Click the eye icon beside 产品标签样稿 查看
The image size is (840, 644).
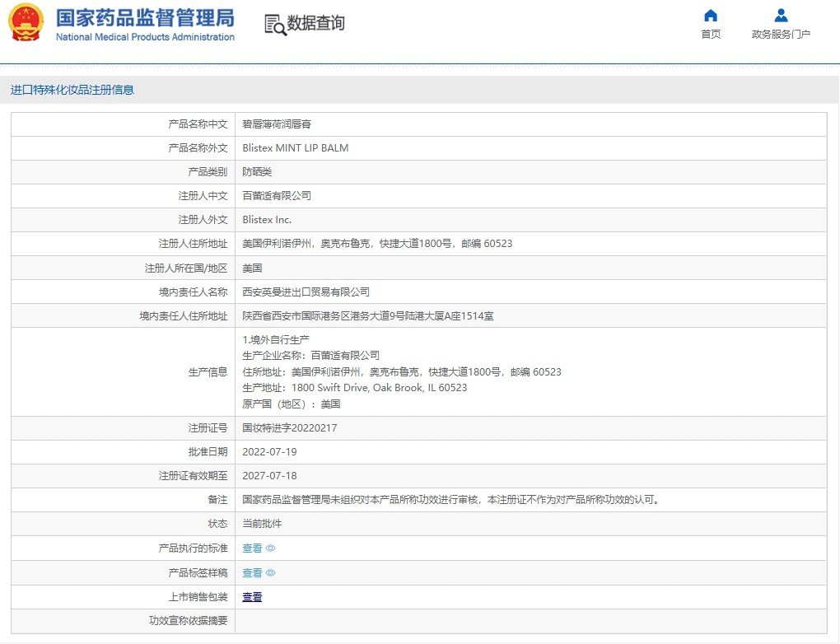click(271, 573)
